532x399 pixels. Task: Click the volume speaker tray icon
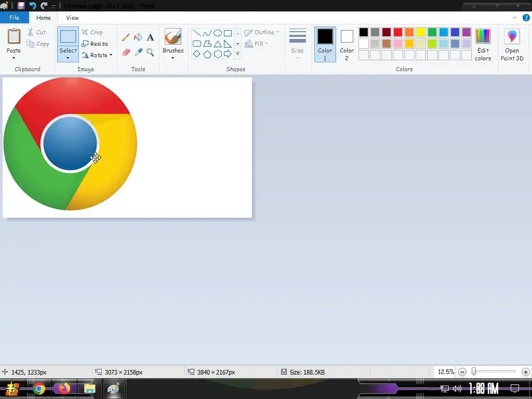[457, 389]
